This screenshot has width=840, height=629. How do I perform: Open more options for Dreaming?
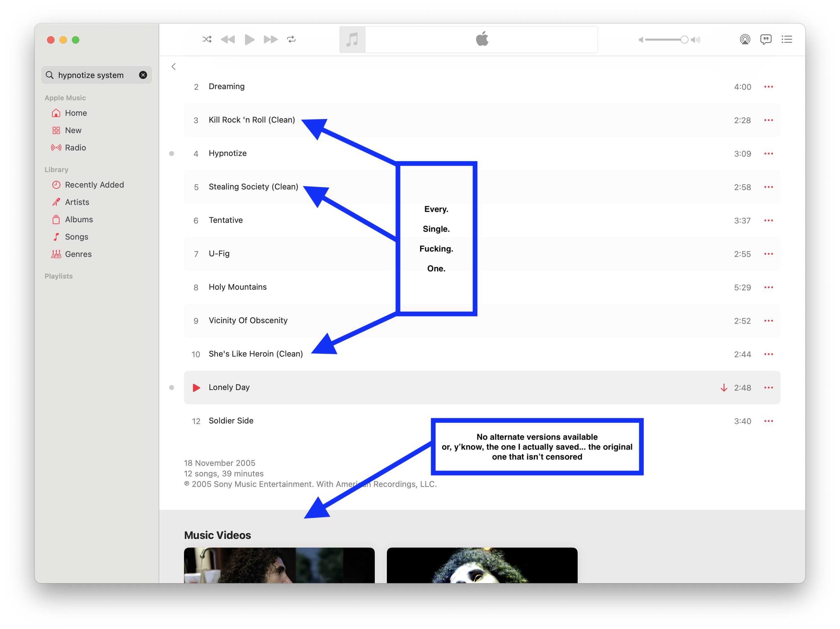click(769, 87)
